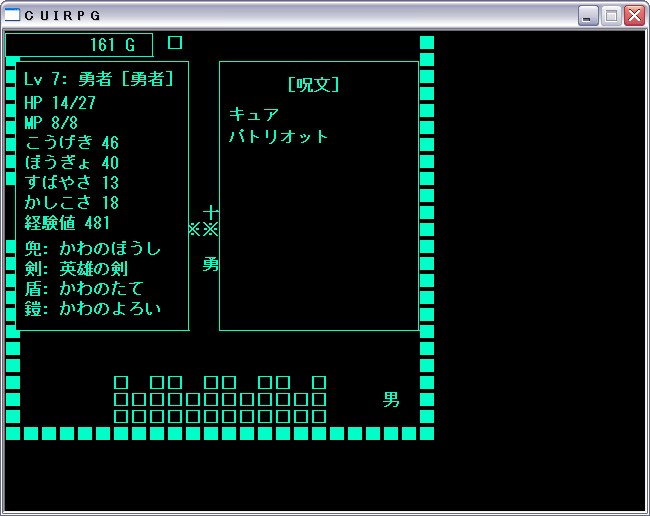The image size is (650, 516).
Task: Select the キュア spell
Action: point(254,114)
